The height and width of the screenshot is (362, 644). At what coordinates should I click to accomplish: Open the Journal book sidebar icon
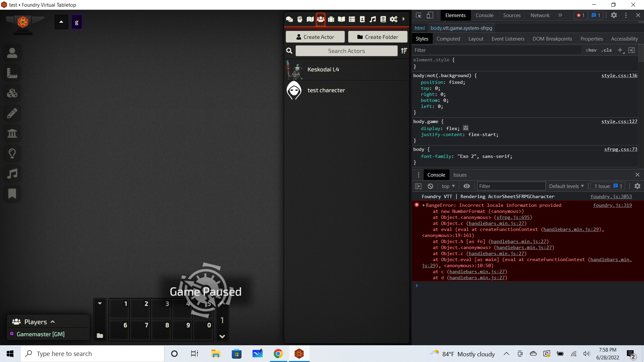(x=341, y=19)
